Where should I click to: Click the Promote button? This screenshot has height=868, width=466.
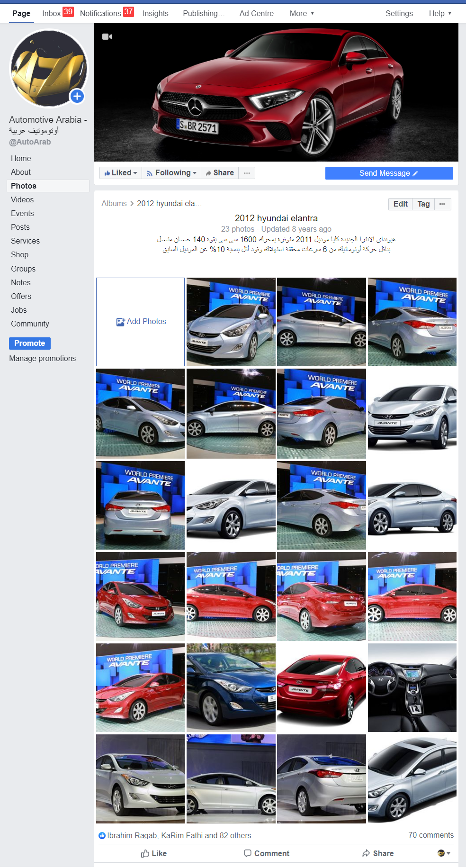click(29, 343)
